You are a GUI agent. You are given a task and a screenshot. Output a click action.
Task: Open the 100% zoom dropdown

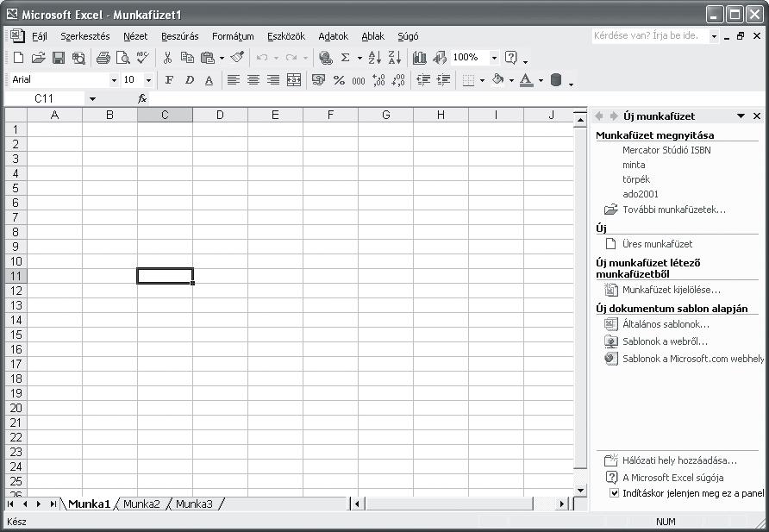click(494, 58)
